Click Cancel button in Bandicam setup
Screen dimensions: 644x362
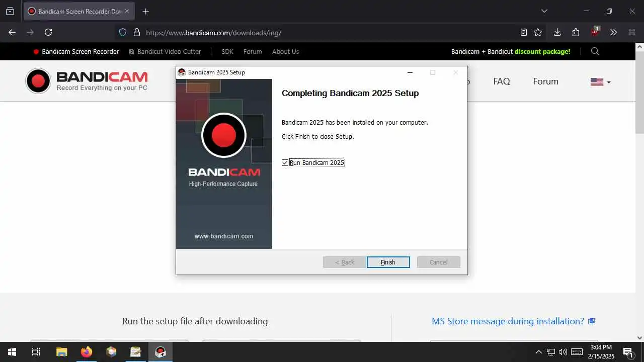(438, 262)
